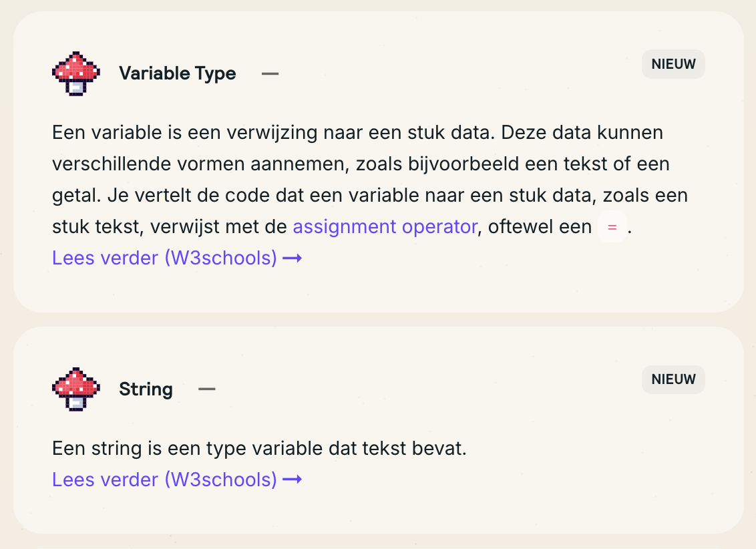Click the Variable Type heading
The width and height of the screenshot is (756, 549).
[178, 73]
